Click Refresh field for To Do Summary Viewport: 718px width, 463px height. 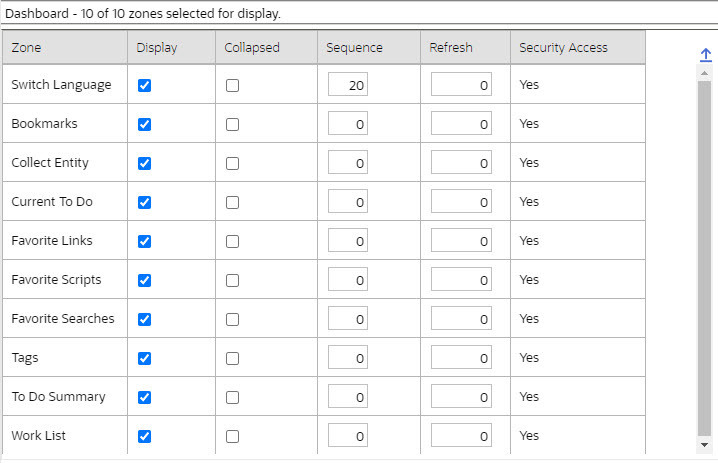click(461, 398)
